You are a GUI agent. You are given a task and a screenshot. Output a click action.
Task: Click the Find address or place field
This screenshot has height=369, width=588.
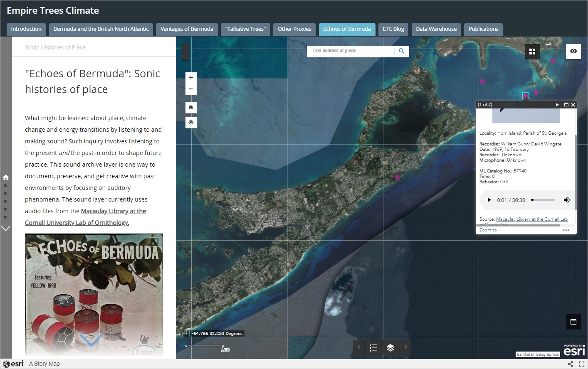tap(350, 51)
